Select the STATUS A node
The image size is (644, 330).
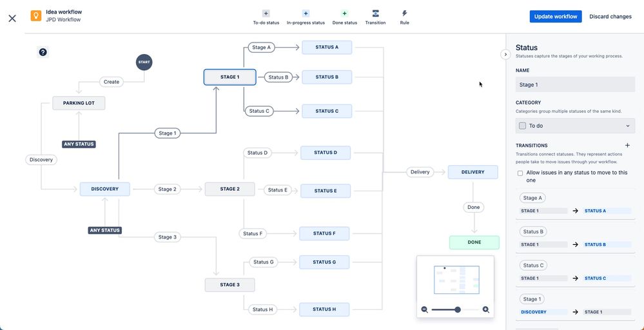tap(327, 47)
